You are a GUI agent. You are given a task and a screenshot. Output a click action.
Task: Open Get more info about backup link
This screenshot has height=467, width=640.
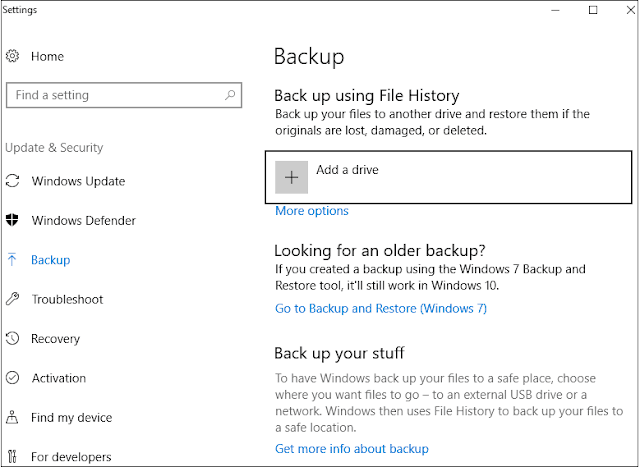click(352, 449)
